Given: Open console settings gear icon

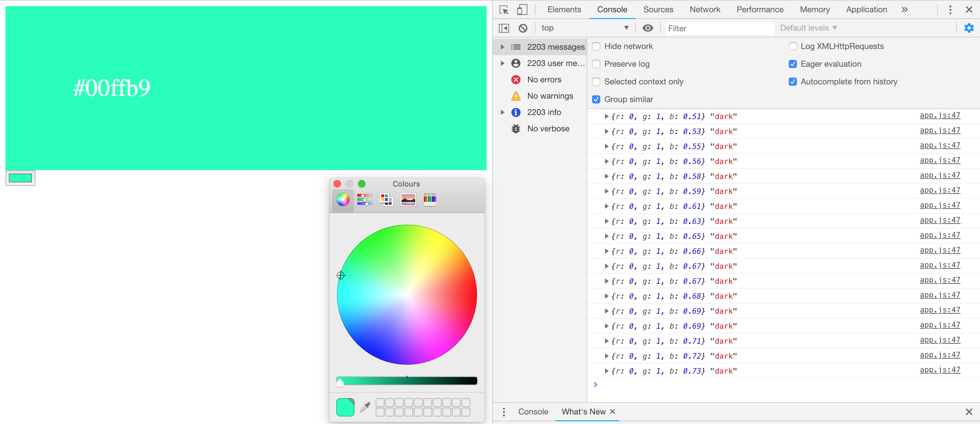Looking at the screenshot, I should 968,28.
